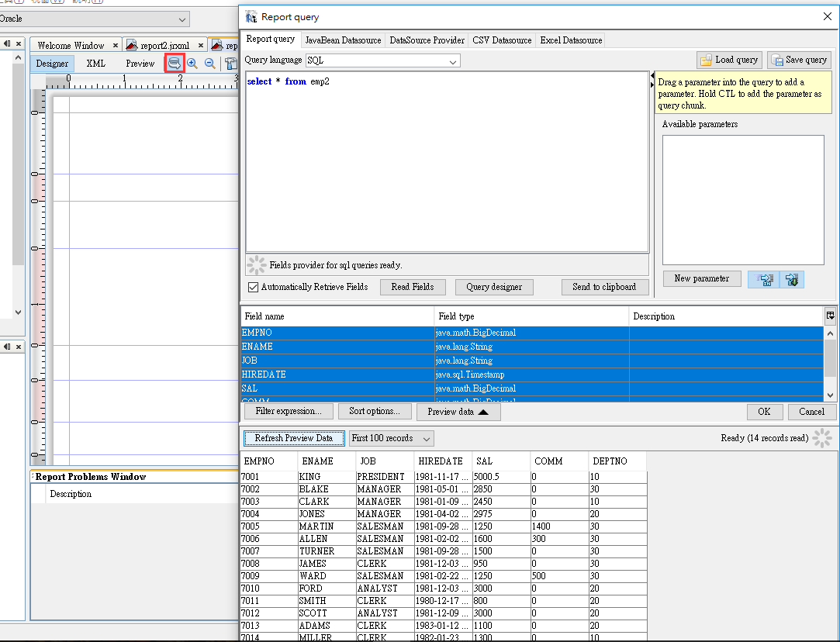
Task: Collapse the Preview data toggle button
Action: pyautogui.click(x=458, y=412)
